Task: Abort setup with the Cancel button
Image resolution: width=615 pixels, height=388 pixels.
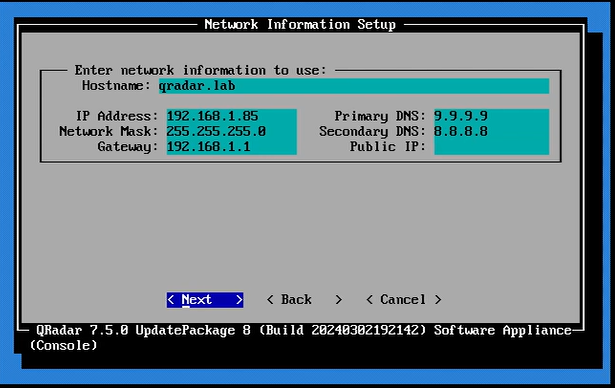Action: tap(404, 300)
